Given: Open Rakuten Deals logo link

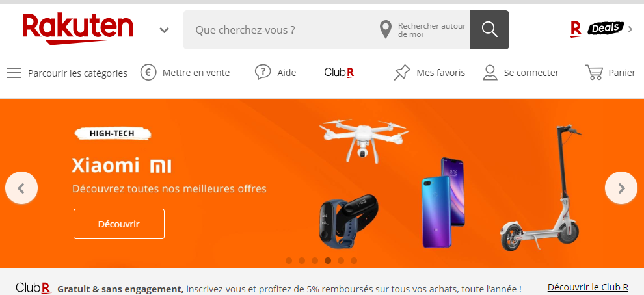Looking at the screenshot, I should coord(597,29).
